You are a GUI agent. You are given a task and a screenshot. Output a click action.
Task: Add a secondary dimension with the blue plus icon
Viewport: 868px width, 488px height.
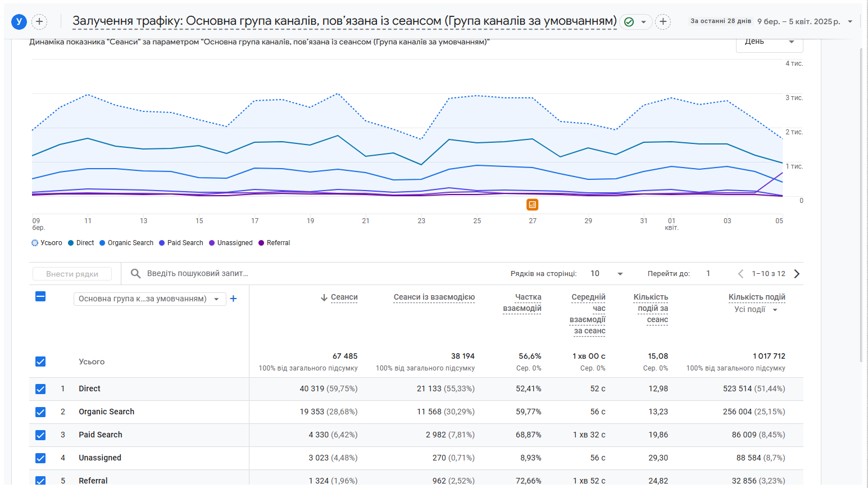click(x=234, y=299)
